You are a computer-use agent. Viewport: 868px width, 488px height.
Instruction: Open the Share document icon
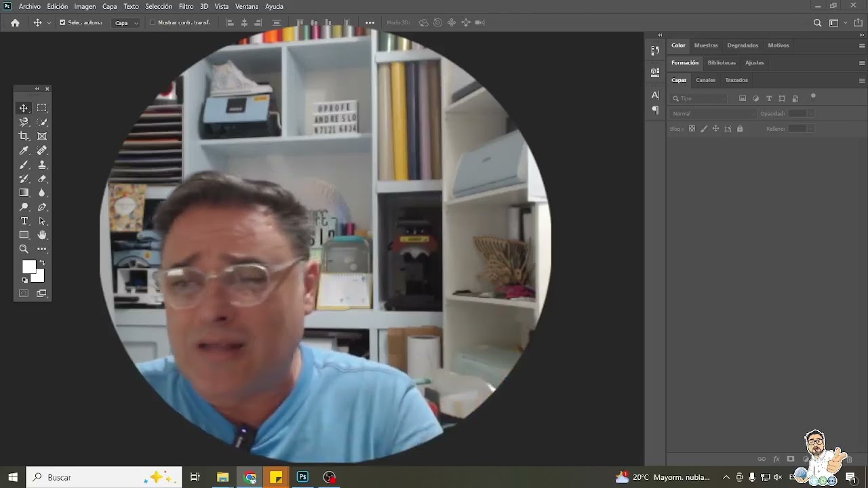click(858, 22)
